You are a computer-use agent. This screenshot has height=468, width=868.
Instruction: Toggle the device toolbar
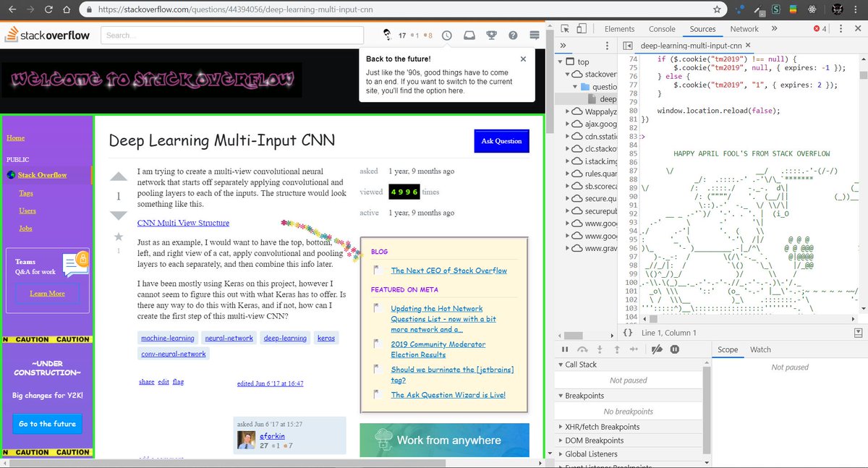[x=582, y=29]
